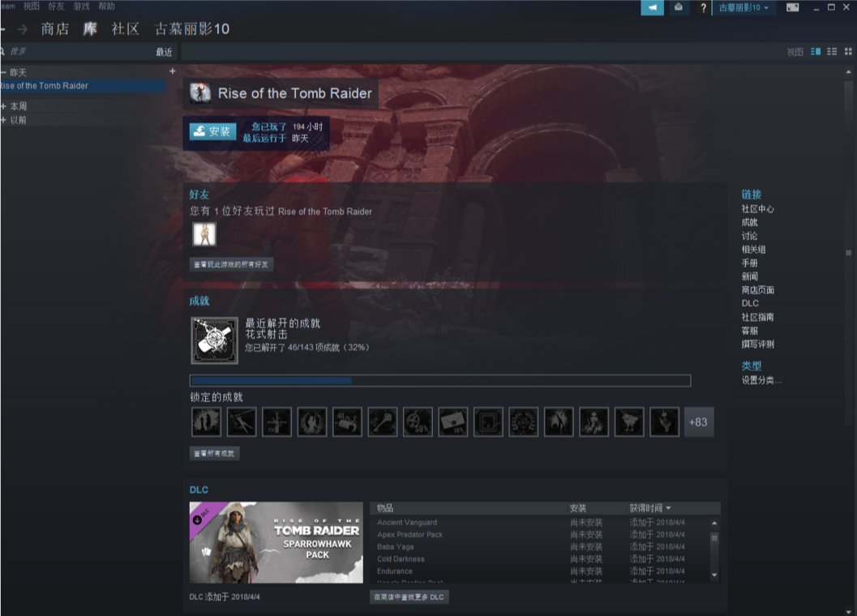Click the last locked achievement icon before +83
This screenshot has width=857, height=616.
[664, 422]
